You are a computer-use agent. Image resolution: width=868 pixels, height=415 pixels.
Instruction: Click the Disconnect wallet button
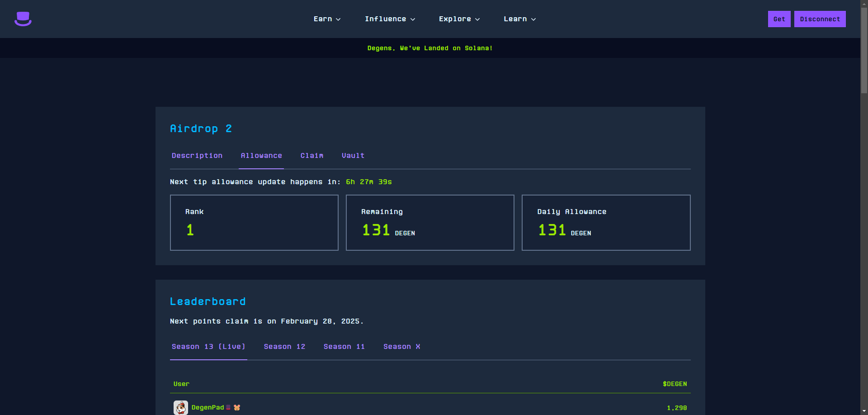coord(820,19)
